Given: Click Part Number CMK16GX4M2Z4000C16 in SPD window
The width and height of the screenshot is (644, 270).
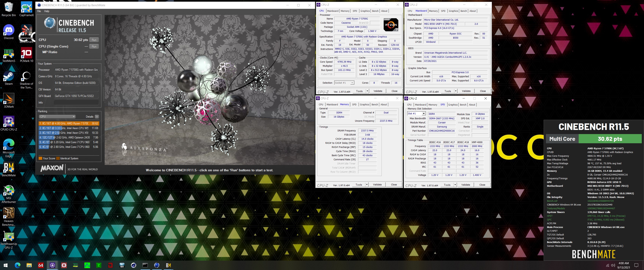Looking at the screenshot, I should click(x=442, y=131).
